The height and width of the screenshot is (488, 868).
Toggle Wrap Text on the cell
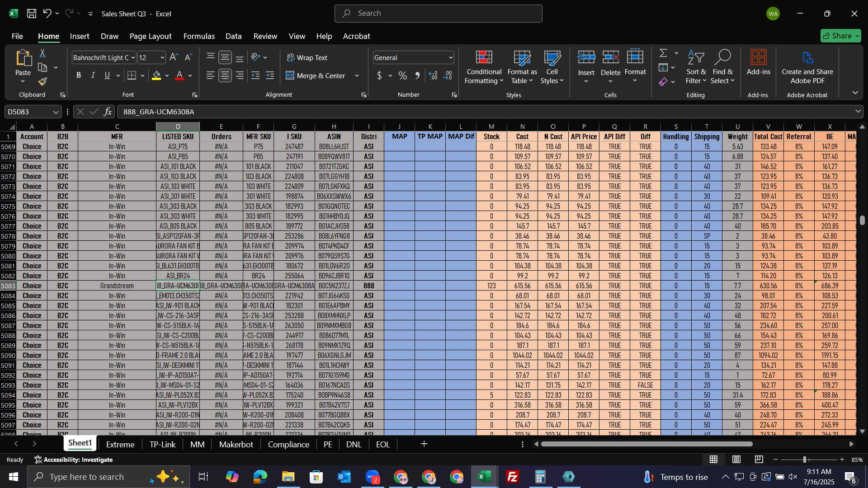click(307, 57)
